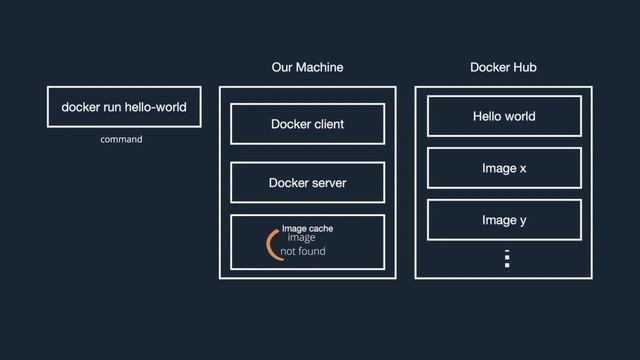
Task: Click the vertical ellipsis under Image y
Action: pyautogui.click(x=507, y=259)
